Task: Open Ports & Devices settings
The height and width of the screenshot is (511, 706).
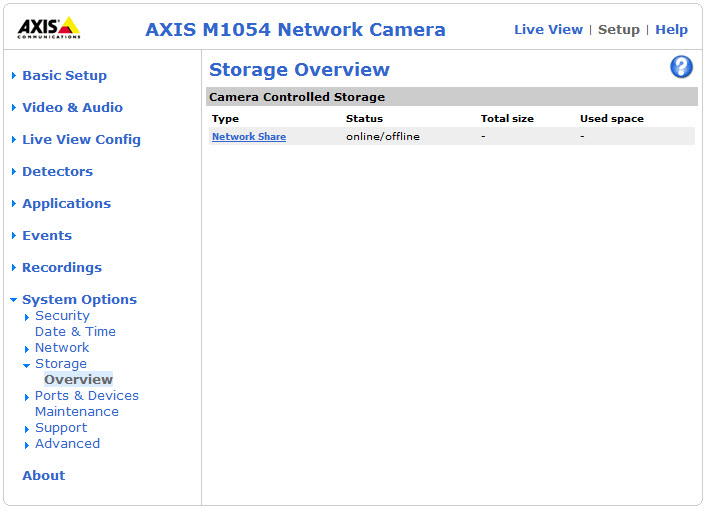Action: pos(87,396)
